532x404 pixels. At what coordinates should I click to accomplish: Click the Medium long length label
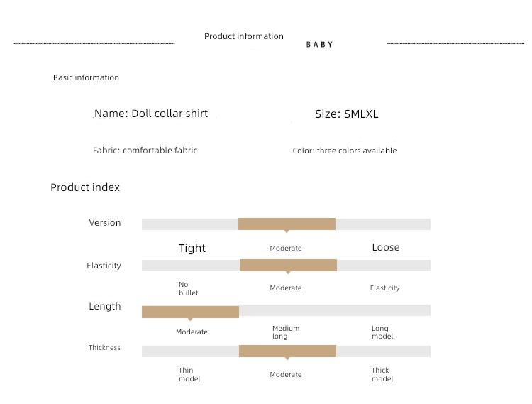(x=286, y=332)
